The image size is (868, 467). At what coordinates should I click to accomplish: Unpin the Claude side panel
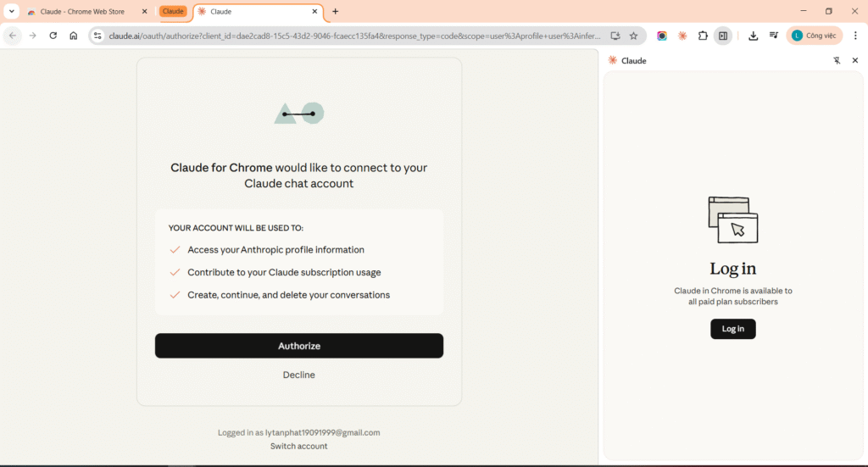(x=837, y=60)
